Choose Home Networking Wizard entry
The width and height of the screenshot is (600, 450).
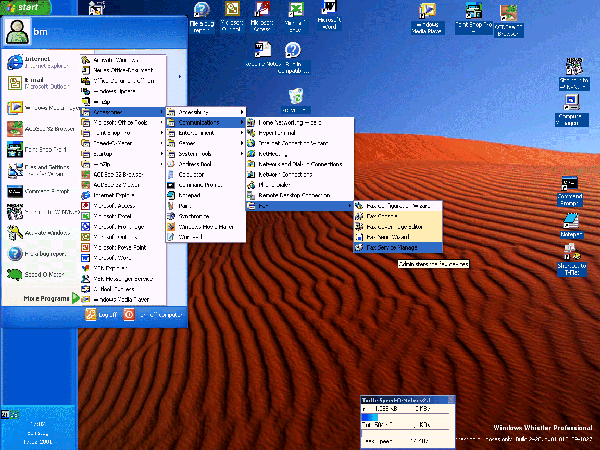[300, 122]
